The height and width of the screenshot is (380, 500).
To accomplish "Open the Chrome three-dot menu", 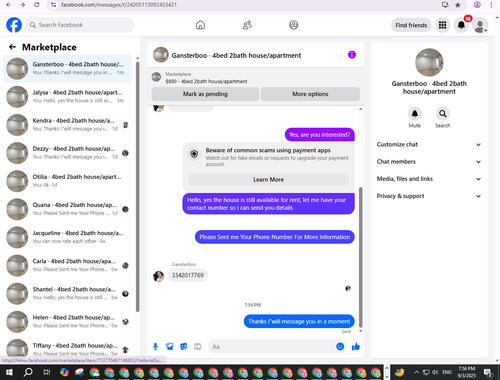I will coord(491,5).
